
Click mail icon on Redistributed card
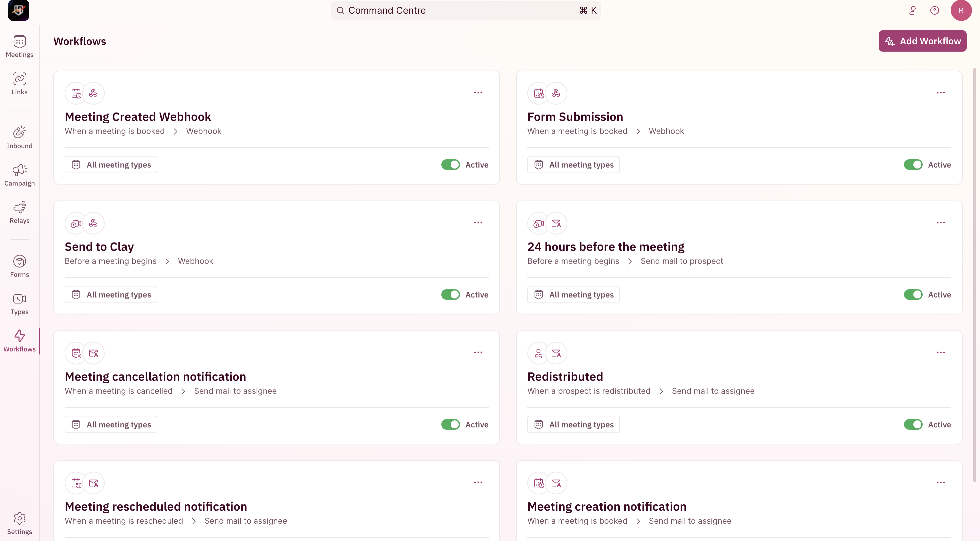(556, 353)
